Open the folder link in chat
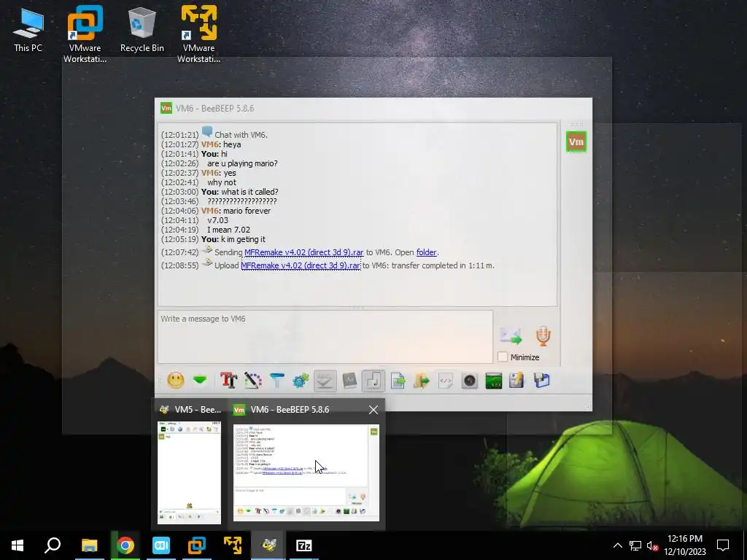747x560 pixels. point(426,252)
